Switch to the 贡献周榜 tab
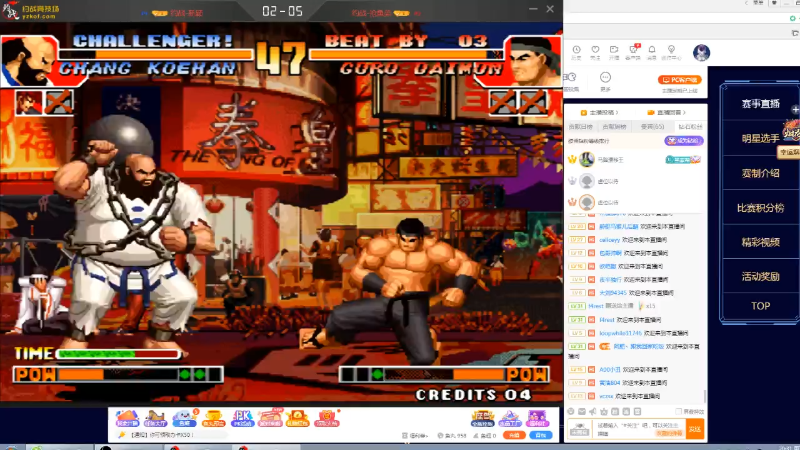The width and height of the screenshot is (800, 450). tap(614, 127)
